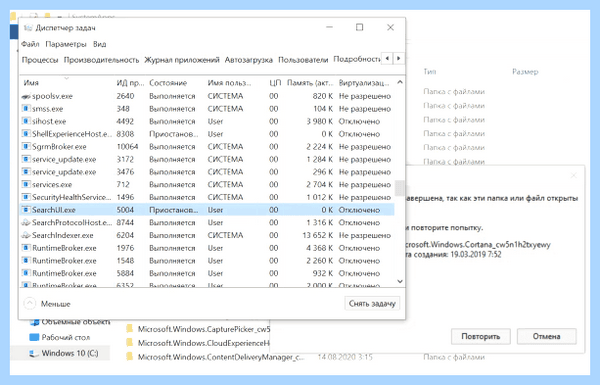Sort by the Состояние column header
600x385 pixels.
click(168, 83)
